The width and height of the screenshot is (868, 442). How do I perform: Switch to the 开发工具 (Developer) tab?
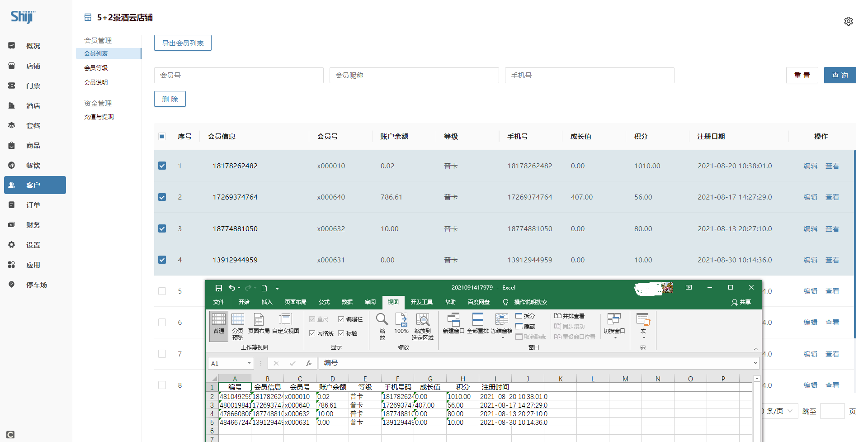click(x=422, y=302)
